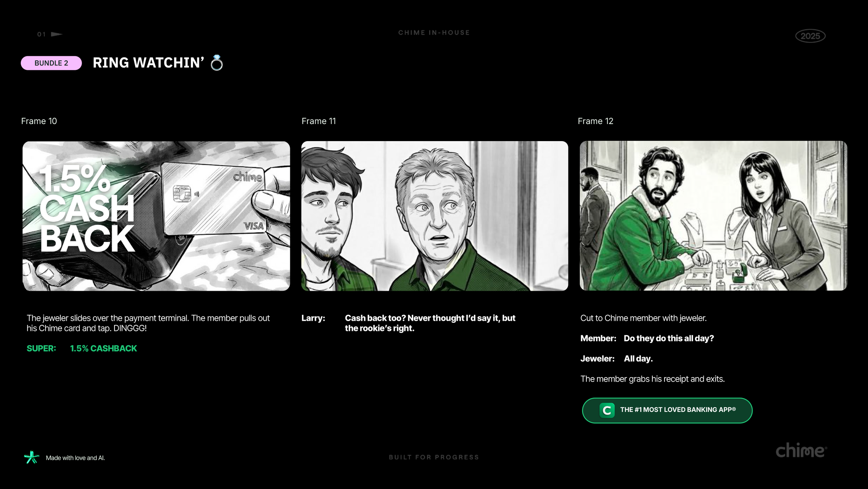Click the green starburst logo at the bottom left
868x489 pixels.
[x=31, y=457]
